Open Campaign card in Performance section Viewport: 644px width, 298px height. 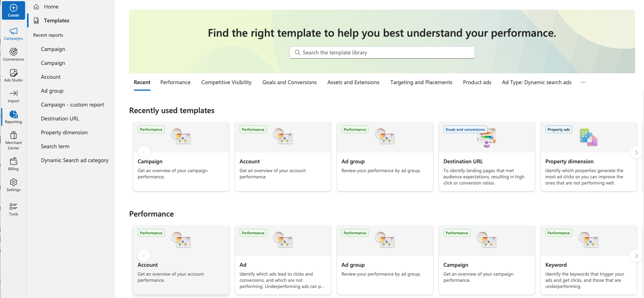click(x=487, y=260)
